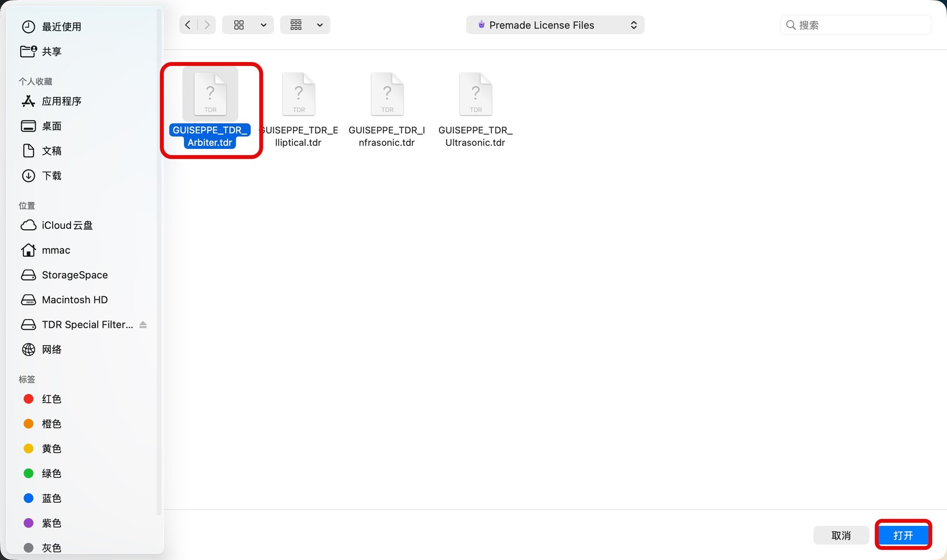Expand the grouping options dropdown arrow
The width and height of the screenshot is (947, 560).
[x=320, y=25]
